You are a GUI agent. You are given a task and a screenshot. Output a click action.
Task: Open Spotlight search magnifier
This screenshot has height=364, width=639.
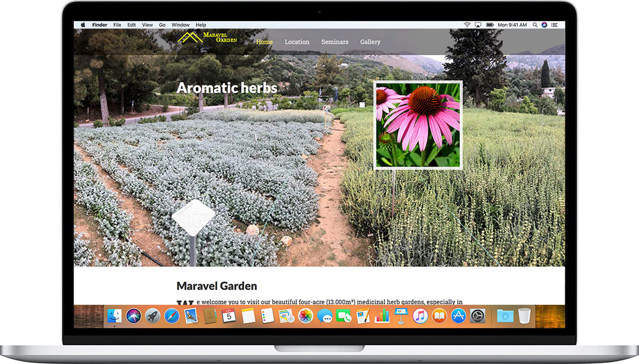(535, 25)
